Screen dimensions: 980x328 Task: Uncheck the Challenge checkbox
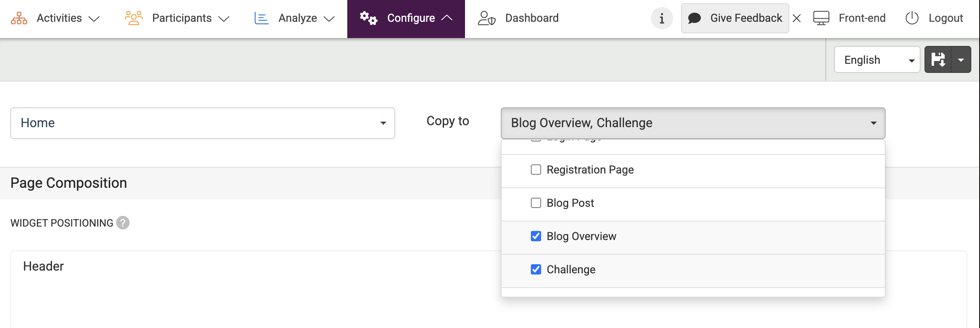click(536, 270)
